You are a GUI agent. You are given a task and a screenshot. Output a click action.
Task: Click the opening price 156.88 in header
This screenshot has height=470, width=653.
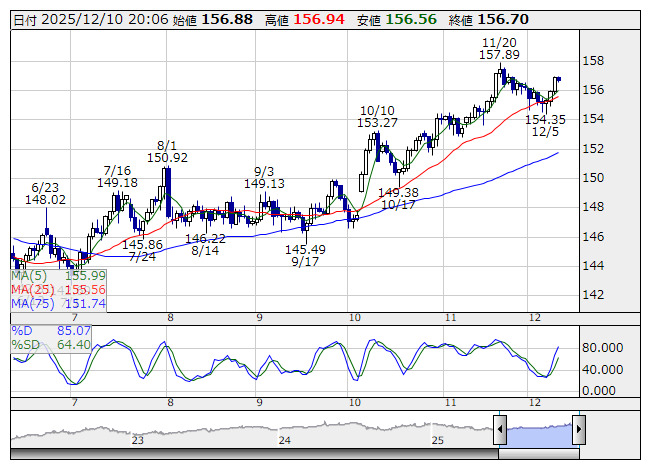pyautogui.click(x=227, y=20)
